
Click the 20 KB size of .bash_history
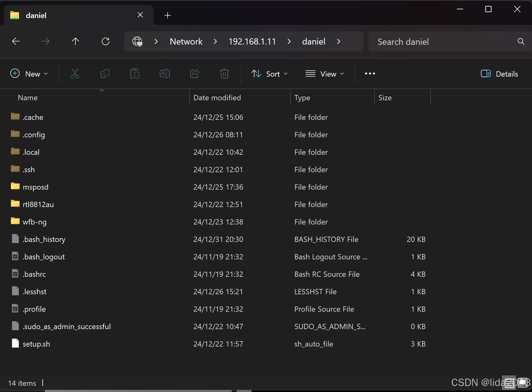(x=416, y=239)
